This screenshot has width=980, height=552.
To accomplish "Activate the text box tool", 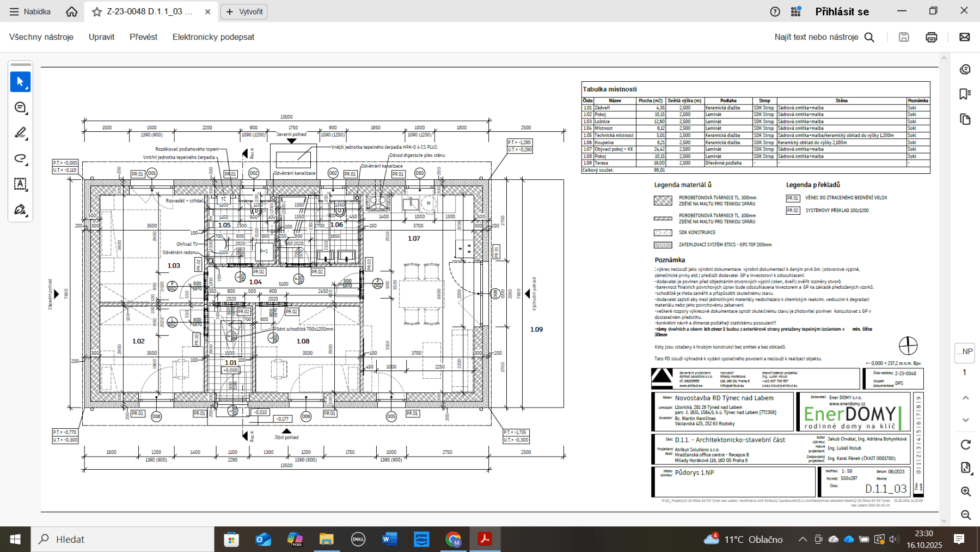I will pos(20,184).
